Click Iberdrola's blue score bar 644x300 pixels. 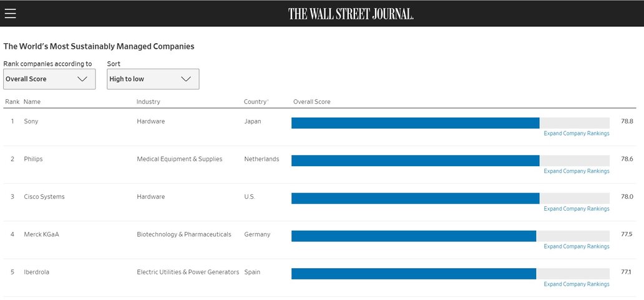pyautogui.click(x=414, y=274)
